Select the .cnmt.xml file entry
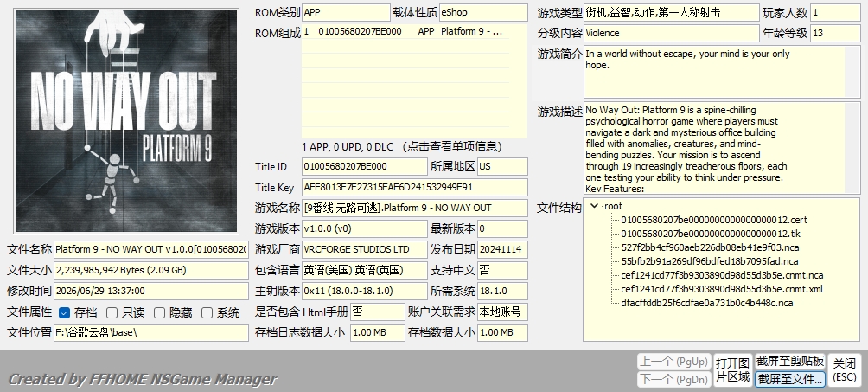Viewport: 868px width, 392px height. pos(721,289)
